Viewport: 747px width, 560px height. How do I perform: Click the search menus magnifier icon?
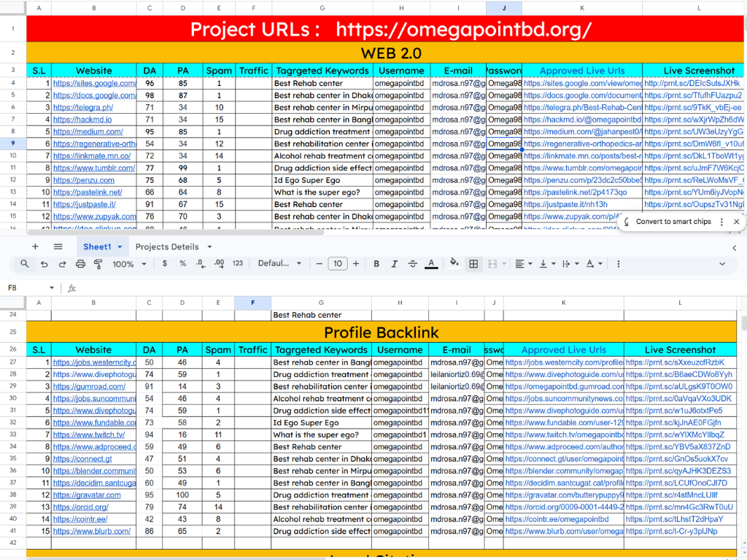coord(24,263)
